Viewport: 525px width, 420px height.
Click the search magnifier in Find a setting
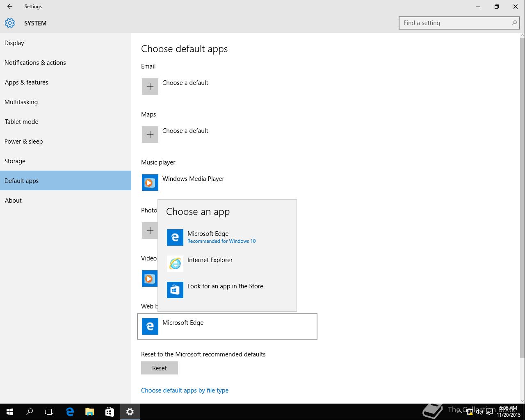click(x=514, y=23)
